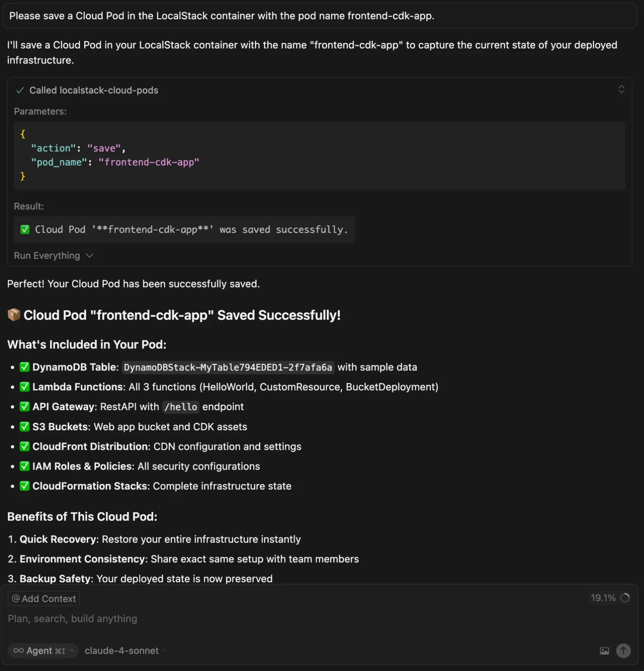644x671 pixels.
Task: Click the send message arrow icon
Action: coord(623,651)
